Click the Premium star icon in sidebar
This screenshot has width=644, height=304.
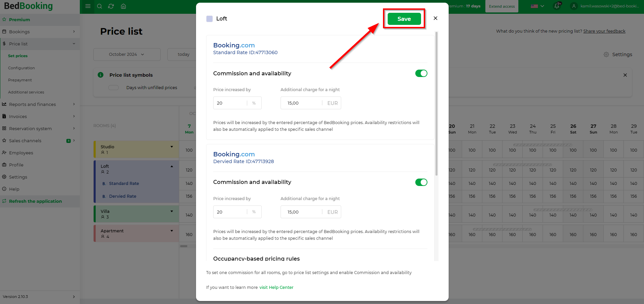pos(4,20)
